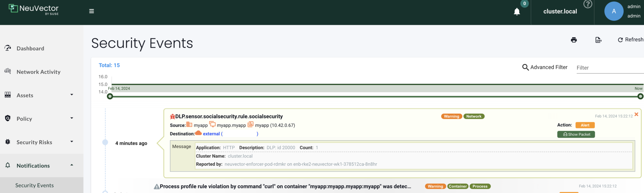Click the admin user avatar
The height and width of the screenshot is (193, 644).
pyautogui.click(x=613, y=11)
